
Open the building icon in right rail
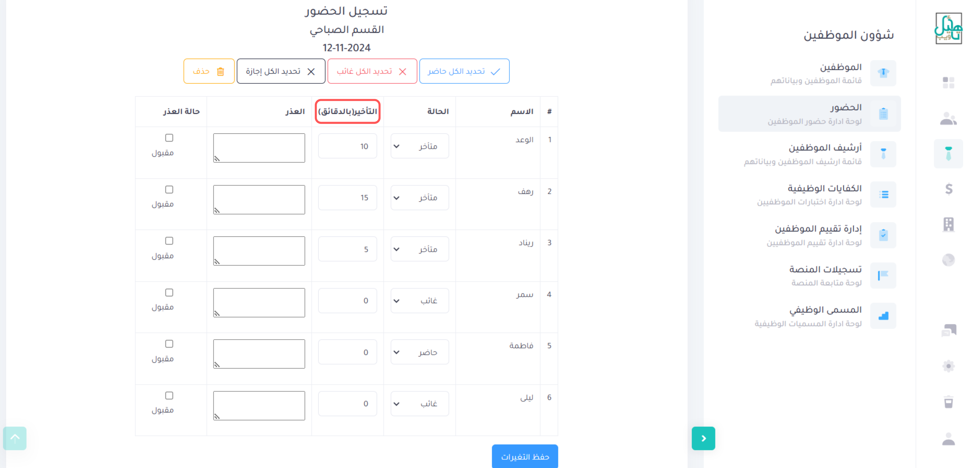click(948, 224)
